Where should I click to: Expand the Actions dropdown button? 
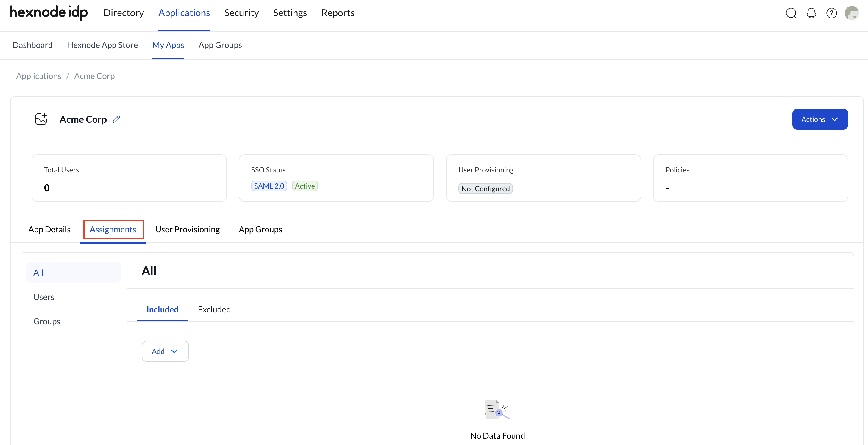click(820, 119)
